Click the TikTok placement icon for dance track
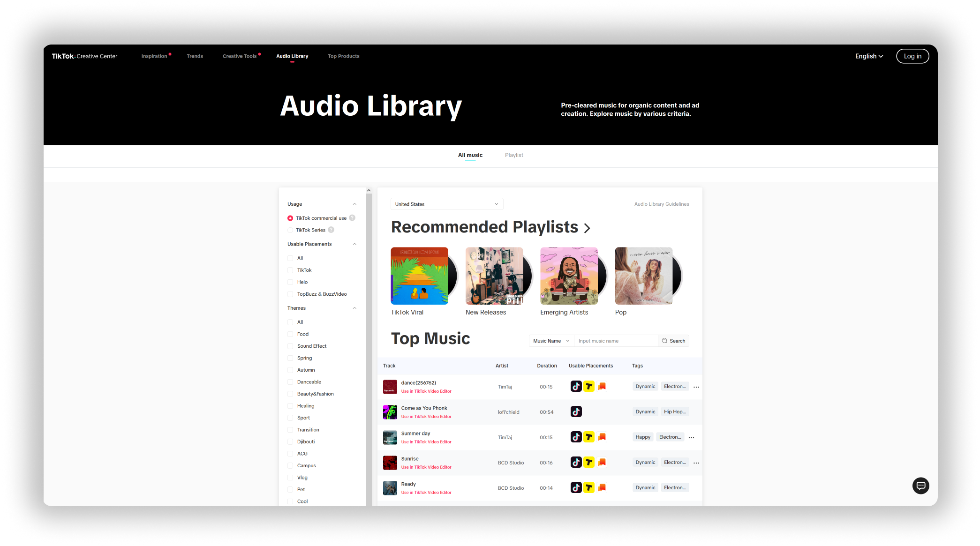Viewport: 980px width, 546px height. [x=575, y=386]
